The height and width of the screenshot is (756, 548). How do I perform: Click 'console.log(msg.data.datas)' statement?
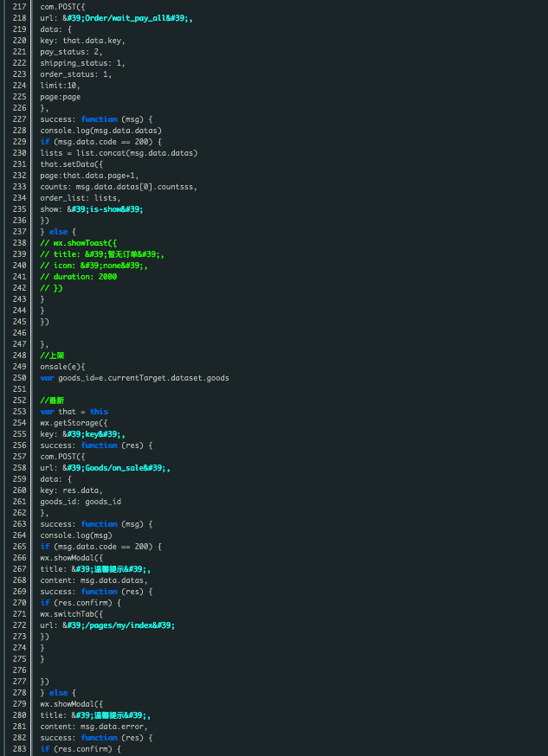pos(100,130)
